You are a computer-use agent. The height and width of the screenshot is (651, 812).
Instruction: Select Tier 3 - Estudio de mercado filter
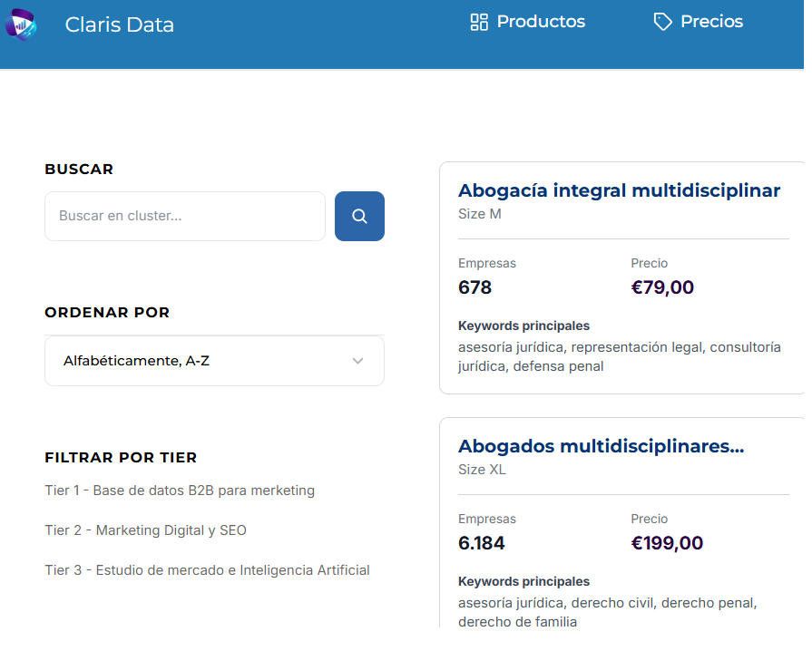point(207,570)
